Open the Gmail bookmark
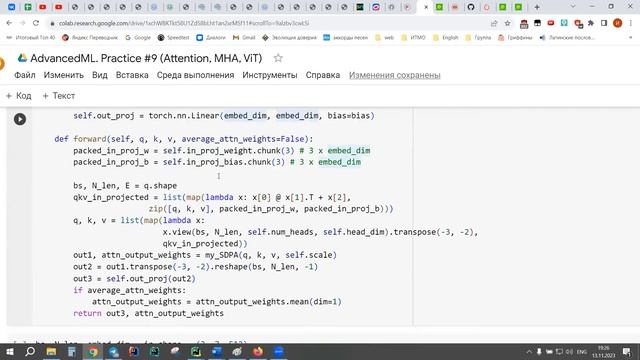The width and height of the screenshot is (640, 360). pos(244,38)
